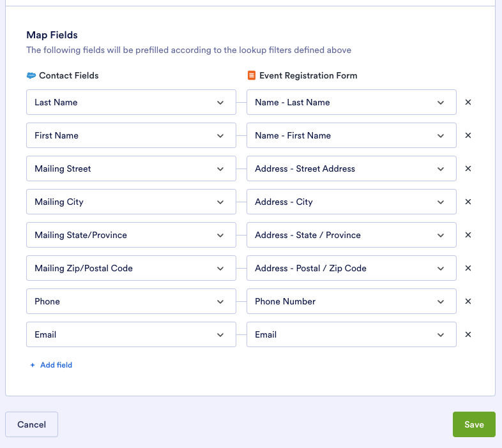Remove the Mailing State/Province mapping row
The height and width of the screenshot is (448, 502).
tap(468, 235)
